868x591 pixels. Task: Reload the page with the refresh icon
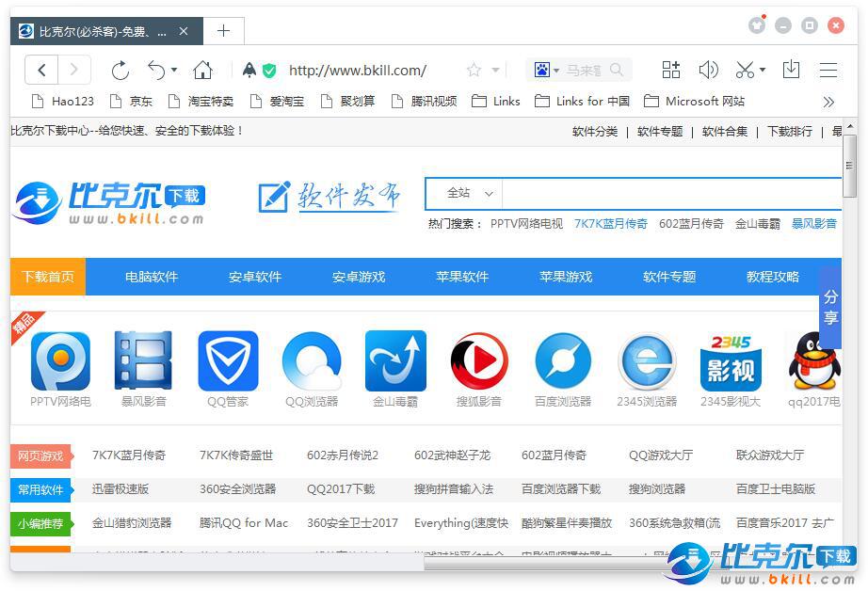121,71
